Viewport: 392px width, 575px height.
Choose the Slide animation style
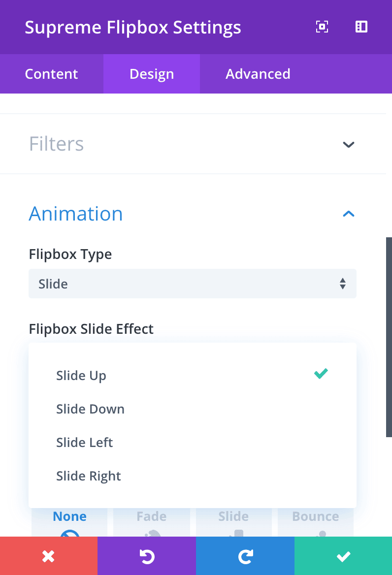click(x=233, y=522)
